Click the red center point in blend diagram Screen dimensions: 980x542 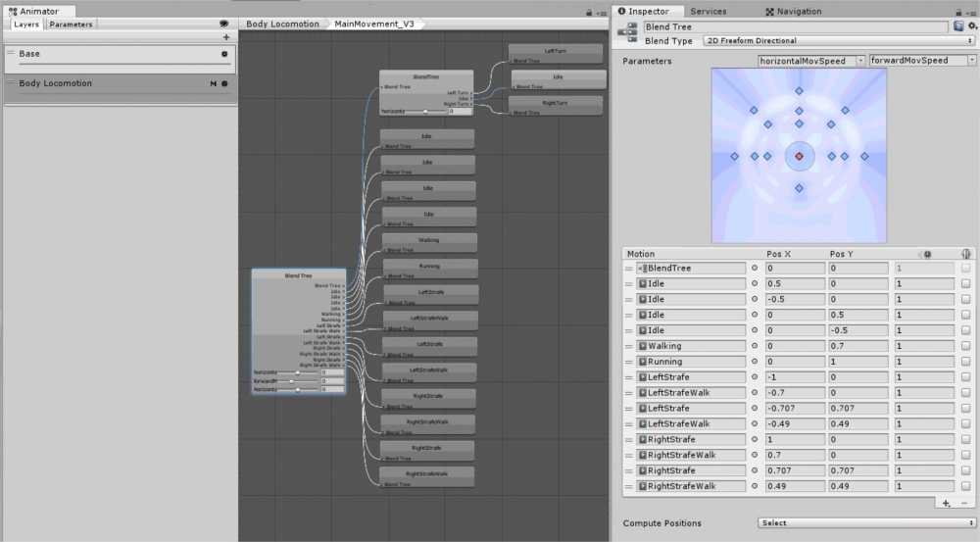[800, 156]
